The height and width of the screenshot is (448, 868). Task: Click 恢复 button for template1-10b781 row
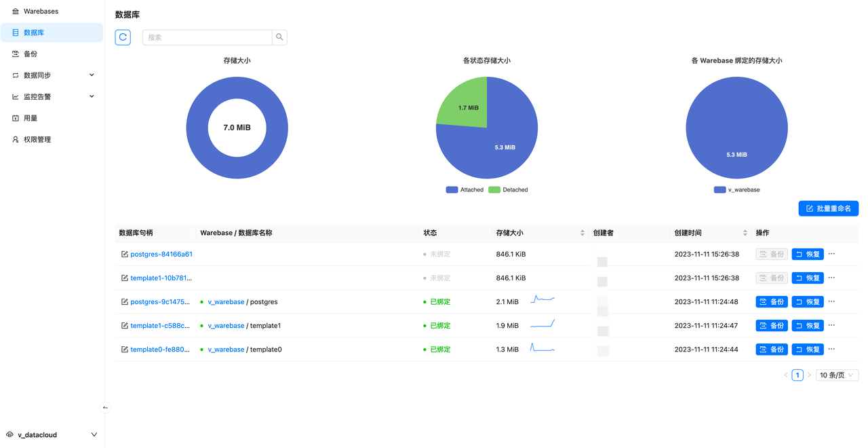point(808,278)
